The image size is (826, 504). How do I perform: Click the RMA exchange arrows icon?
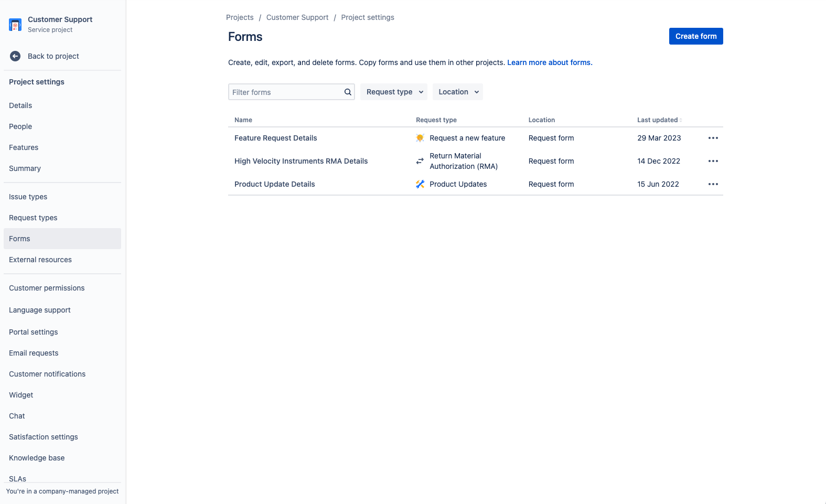[420, 161]
